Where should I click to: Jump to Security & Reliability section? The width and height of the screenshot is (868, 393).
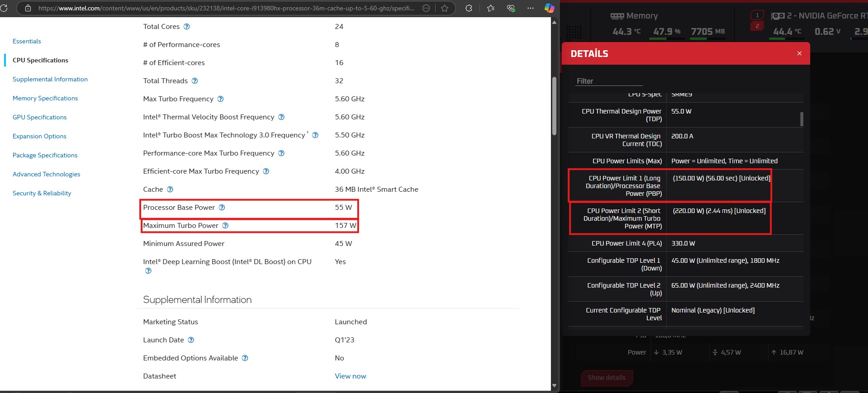pyautogui.click(x=42, y=193)
